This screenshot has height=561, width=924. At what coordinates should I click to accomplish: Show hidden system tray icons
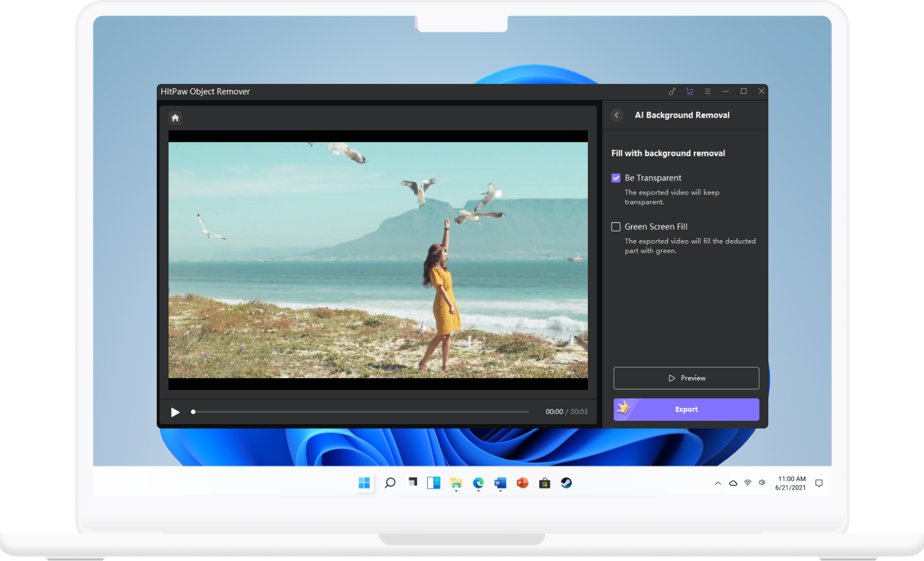pyautogui.click(x=718, y=483)
